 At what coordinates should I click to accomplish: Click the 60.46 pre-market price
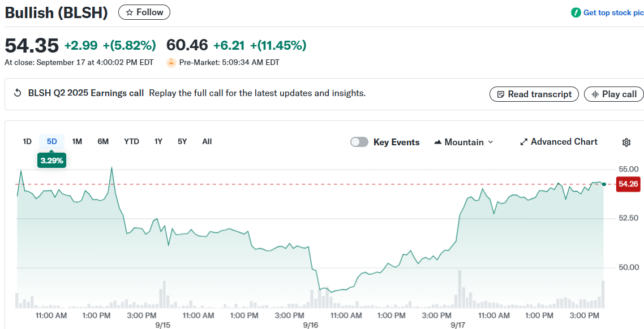point(187,45)
